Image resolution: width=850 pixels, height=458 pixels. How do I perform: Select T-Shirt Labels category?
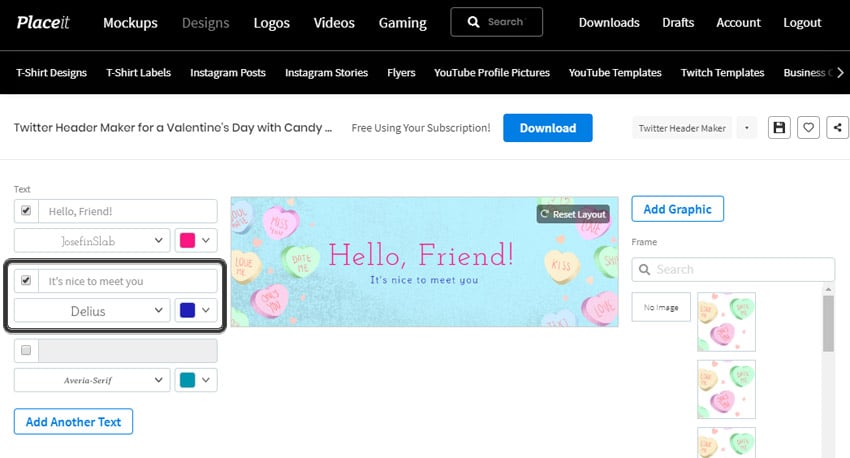click(x=138, y=73)
